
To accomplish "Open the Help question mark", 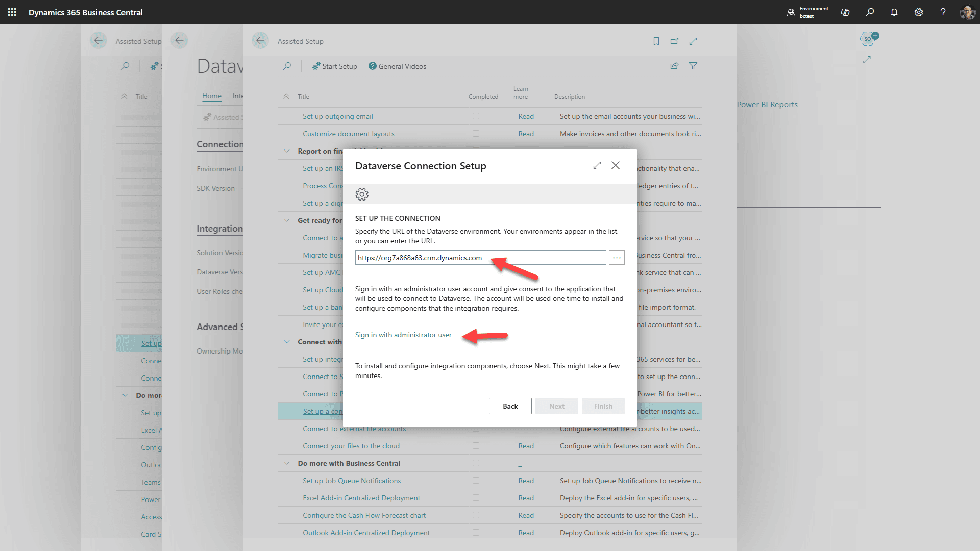I will [943, 12].
